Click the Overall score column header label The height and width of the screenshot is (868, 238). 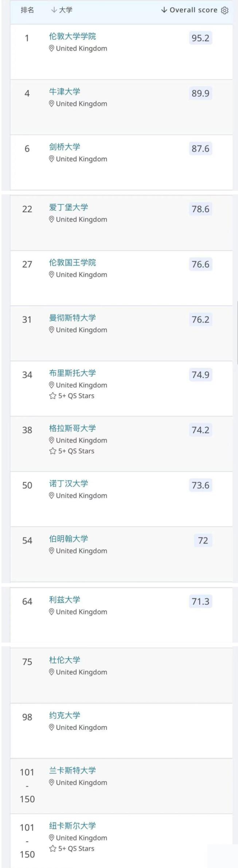tap(193, 10)
